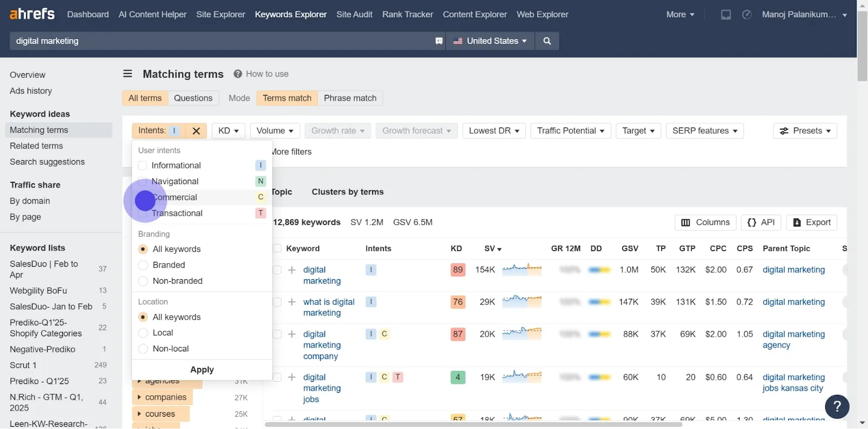The height and width of the screenshot is (429, 868).
Task: Clear the Intents filter with X
Action: click(196, 131)
